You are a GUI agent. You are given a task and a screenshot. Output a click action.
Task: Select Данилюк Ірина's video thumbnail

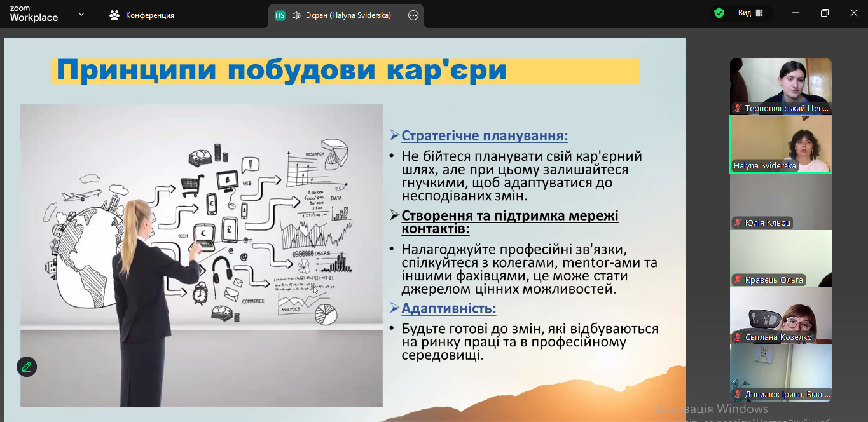pos(780,372)
